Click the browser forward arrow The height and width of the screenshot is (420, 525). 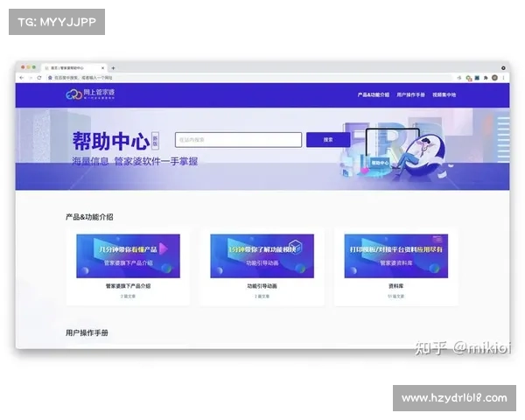point(31,78)
